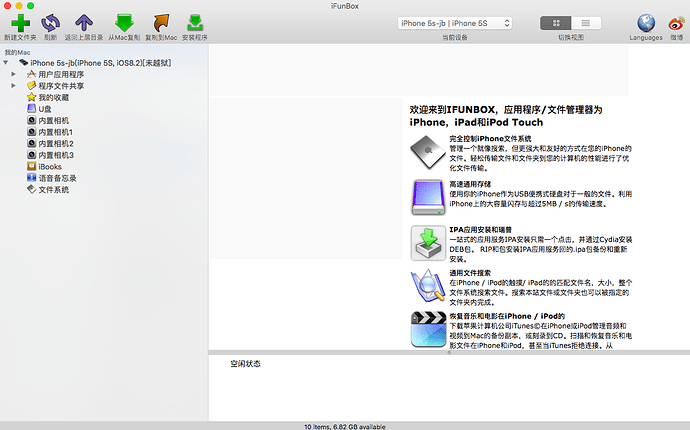Collapse the iPhone 5s-jb device tree node

6,63
